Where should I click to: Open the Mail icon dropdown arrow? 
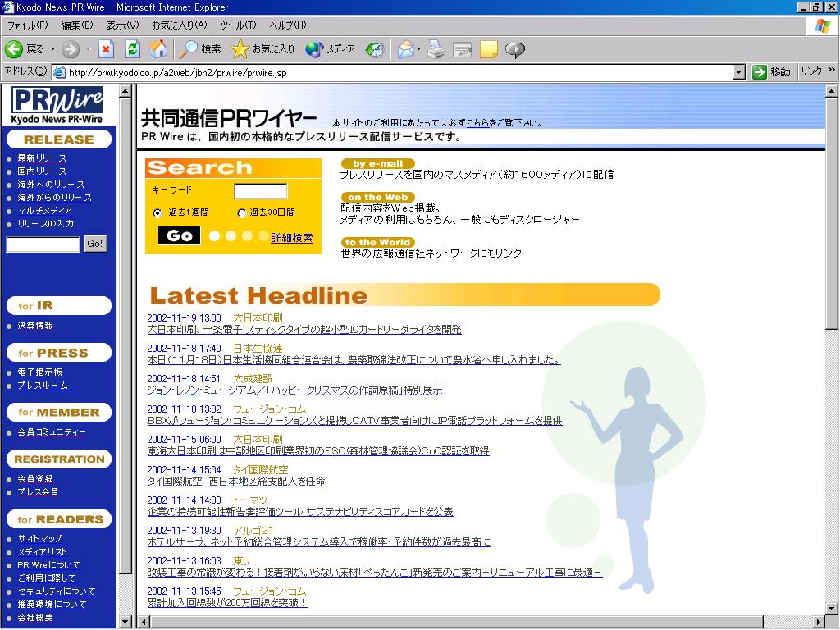coord(419,49)
